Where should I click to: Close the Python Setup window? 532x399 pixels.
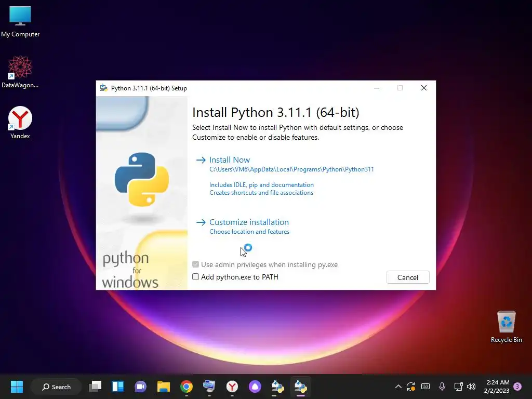[x=424, y=88]
